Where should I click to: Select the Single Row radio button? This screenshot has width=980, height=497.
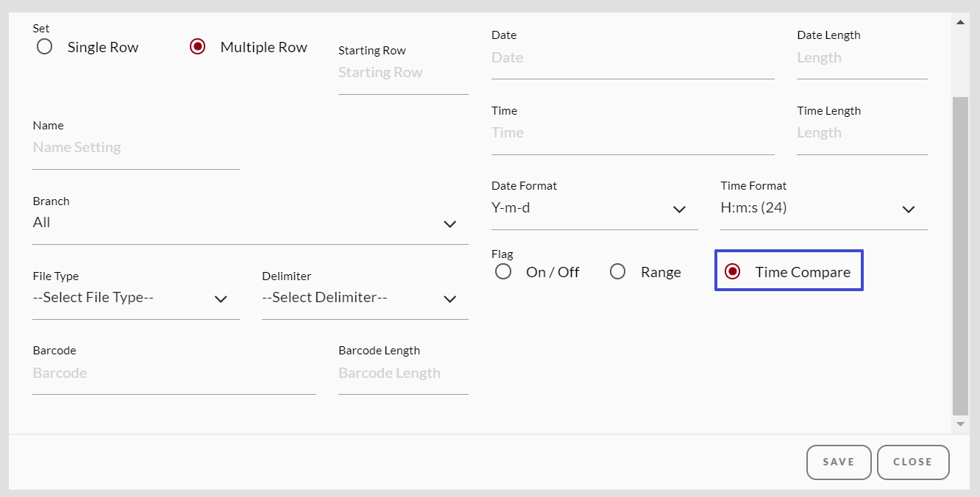(45, 47)
